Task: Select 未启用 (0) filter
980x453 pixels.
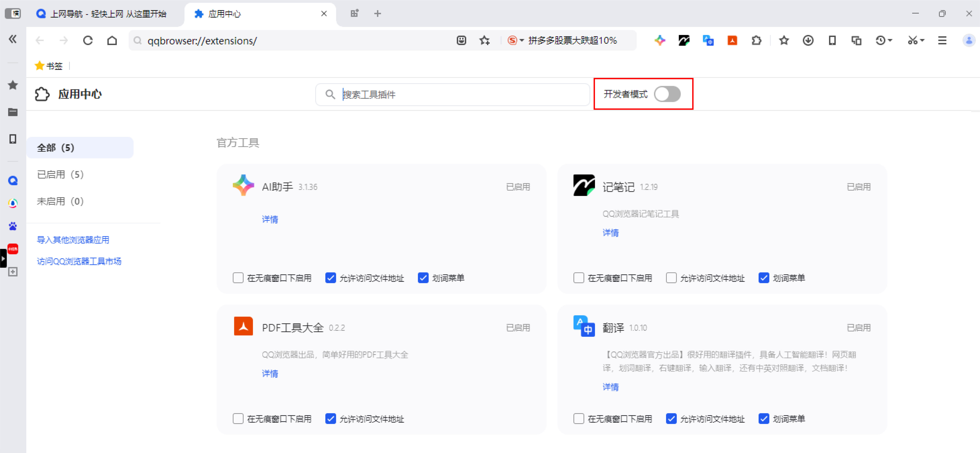Action: pyautogui.click(x=60, y=201)
